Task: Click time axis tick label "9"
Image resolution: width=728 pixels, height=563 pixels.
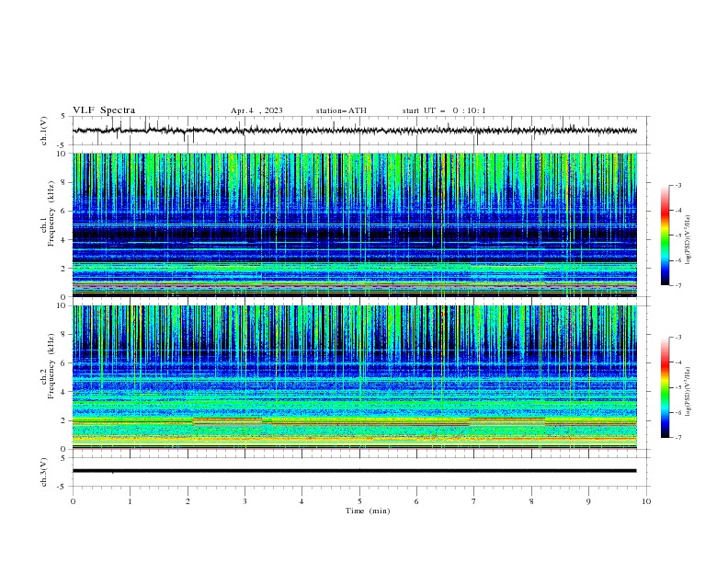Action: coord(588,501)
